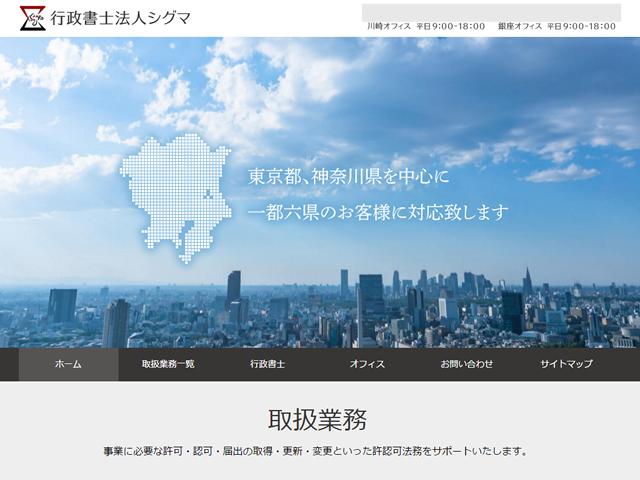Screen dimensions: 640x480
Task: Click the 一都六県のお客様に対応致します hero text
Action: [x=378, y=212]
